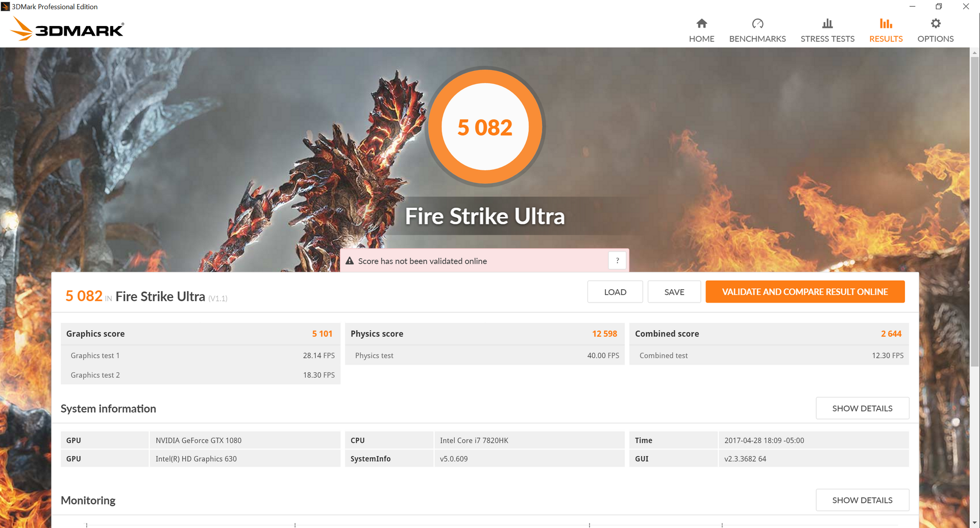Go to the OPTIONS tab label

(936, 39)
